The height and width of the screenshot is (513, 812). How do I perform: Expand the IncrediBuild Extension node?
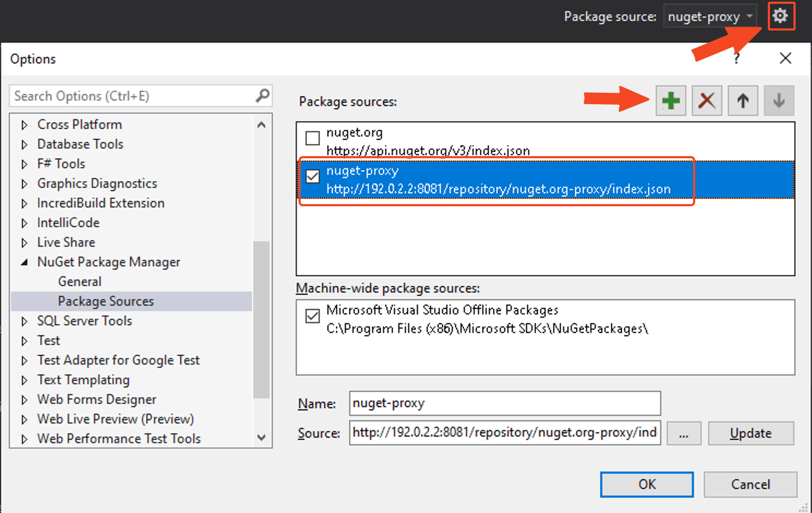pos(24,204)
